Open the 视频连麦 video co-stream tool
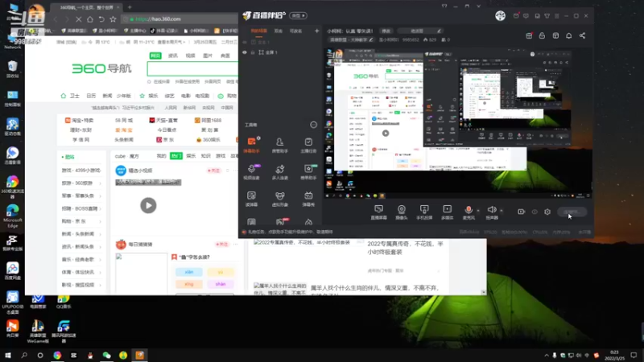Image resolution: width=644 pixels, height=362 pixels. click(251, 171)
